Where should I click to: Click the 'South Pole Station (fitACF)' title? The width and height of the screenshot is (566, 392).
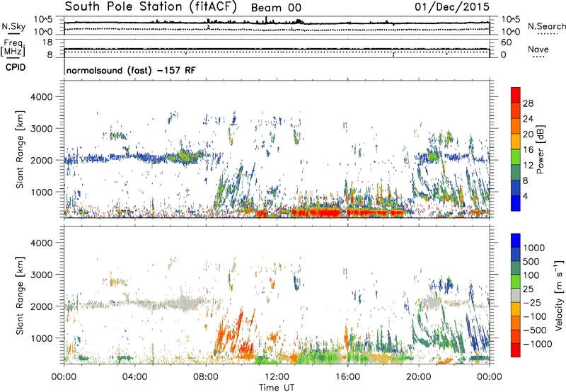pyautogui.click(x=151, y=7)
